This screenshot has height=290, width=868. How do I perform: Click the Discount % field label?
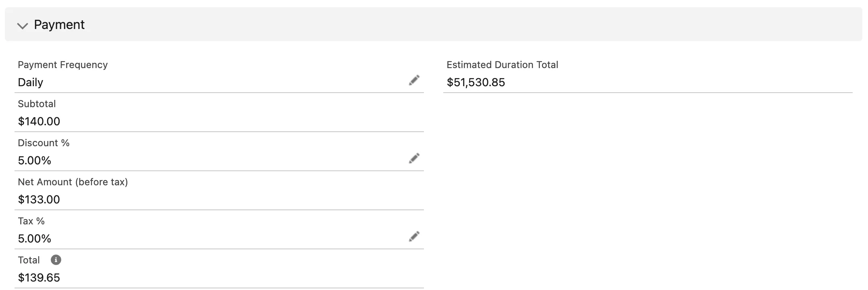pyautogui.click(x=44, y=143)
